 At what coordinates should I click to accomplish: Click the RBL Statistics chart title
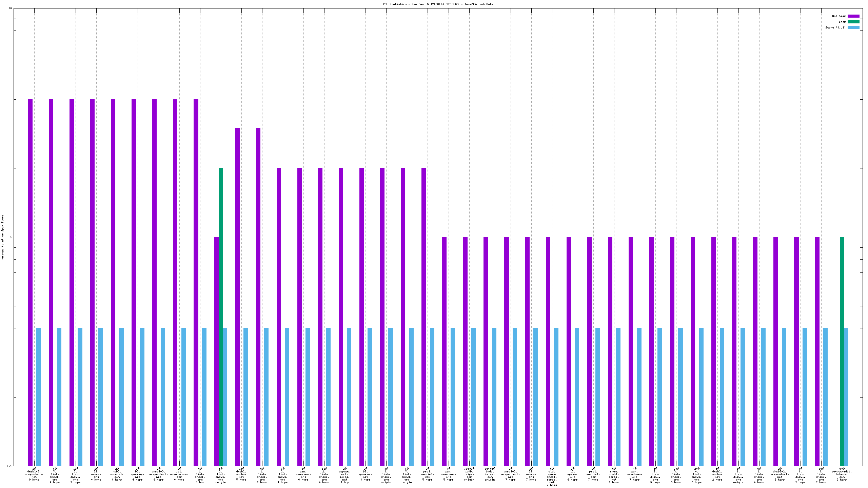click(x=438, y=4)
